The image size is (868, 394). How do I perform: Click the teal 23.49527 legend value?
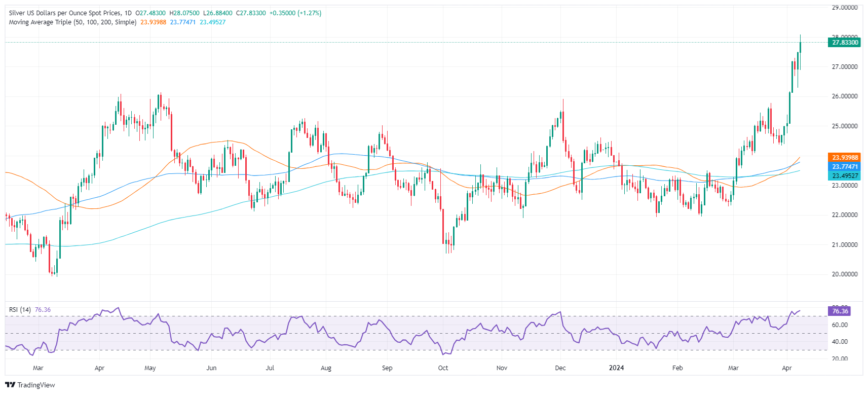(x=212, y=22)
